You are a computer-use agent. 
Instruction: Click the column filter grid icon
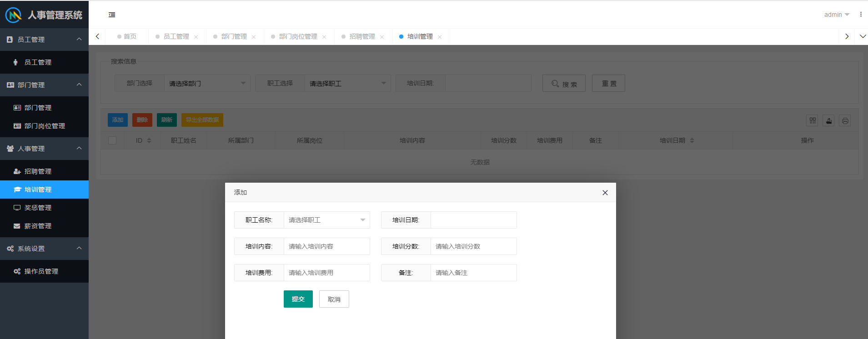point(812,121)
